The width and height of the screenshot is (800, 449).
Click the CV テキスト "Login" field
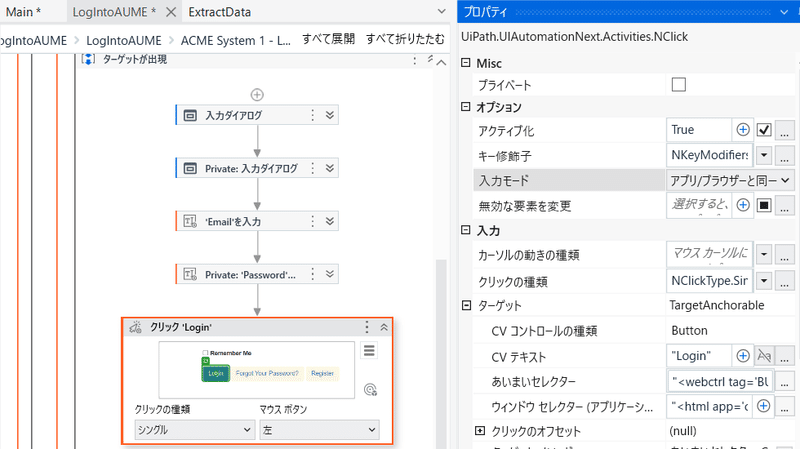pos(698,356)
